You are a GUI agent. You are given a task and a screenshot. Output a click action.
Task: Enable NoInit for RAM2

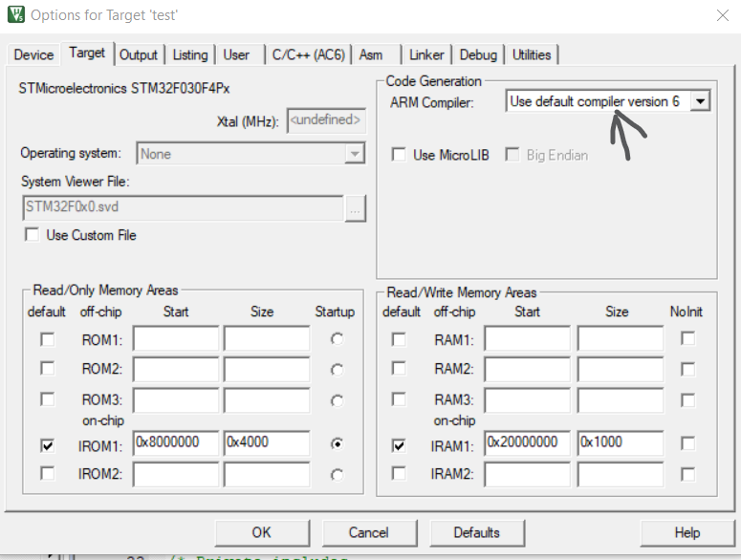688,369
